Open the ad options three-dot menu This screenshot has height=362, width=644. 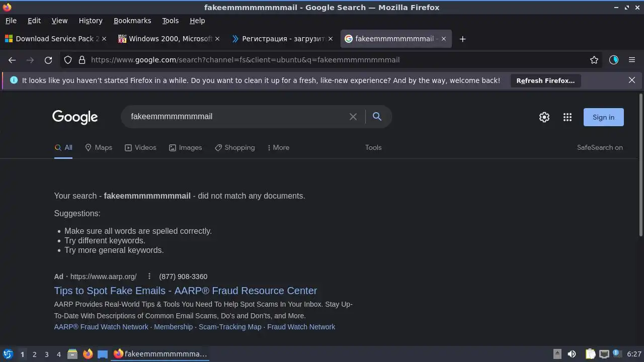(x=149, y=277)
